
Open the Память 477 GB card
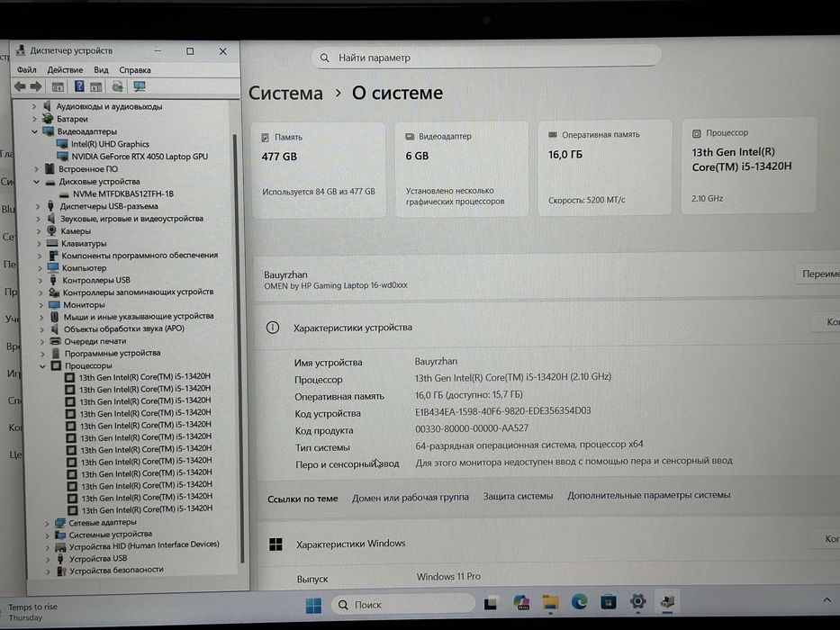click(318, 170)
